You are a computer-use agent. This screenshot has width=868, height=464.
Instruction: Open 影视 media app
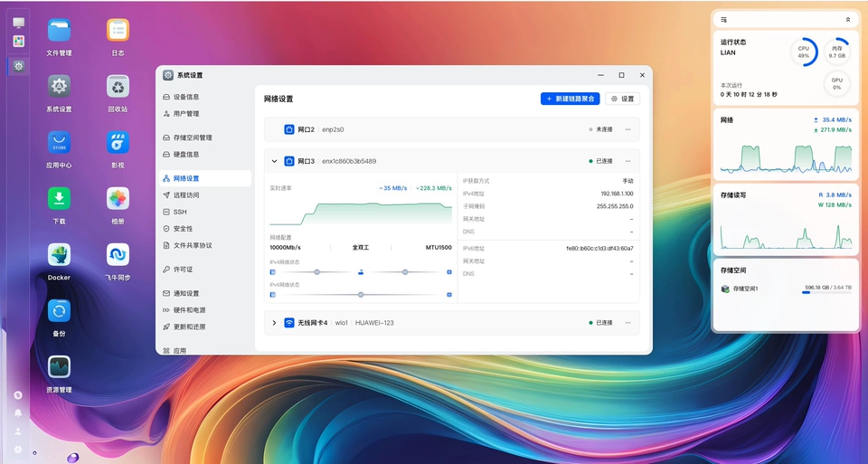pos(118,143)
